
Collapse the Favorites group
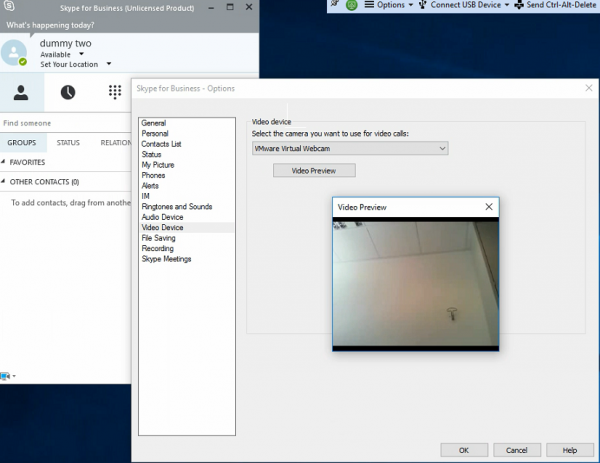point(5,162)
